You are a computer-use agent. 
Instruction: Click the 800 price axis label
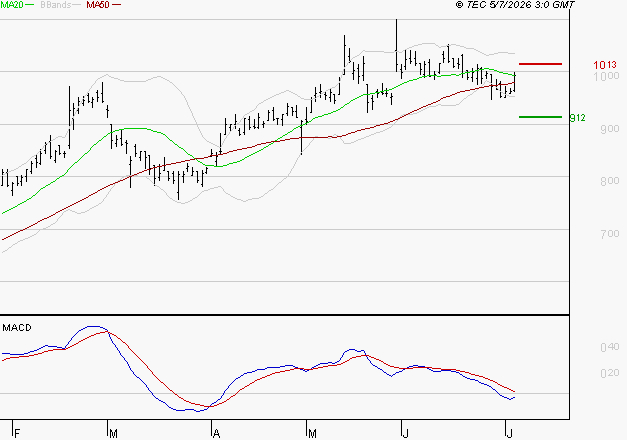(609, 181)
